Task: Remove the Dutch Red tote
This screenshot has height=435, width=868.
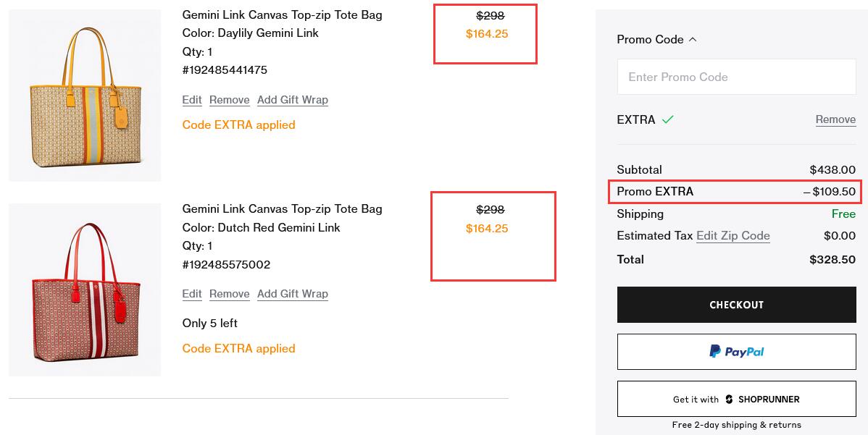Action: pyautogui.click(x=229, y=294)
